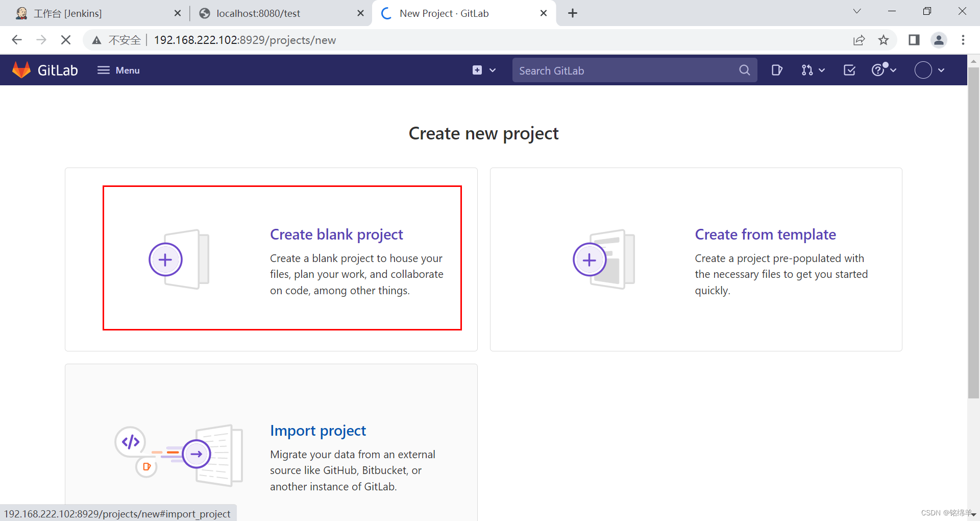Image resolution: width=980 pixels, height=521 pixels.
Task: Go forward in browser history
Action: [x=41, y=40]
